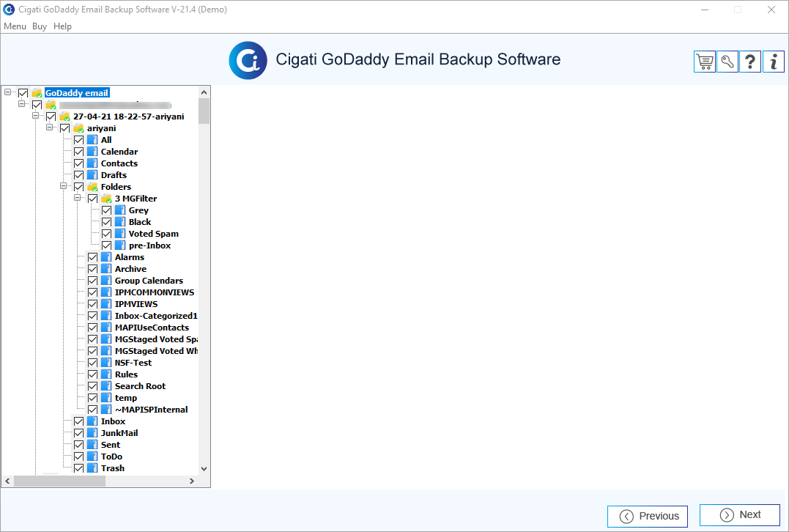Screen dimensions: 789x532
Task: Click the tree horizontal scrollbar thumb
Action: click(x=59, y=481)
